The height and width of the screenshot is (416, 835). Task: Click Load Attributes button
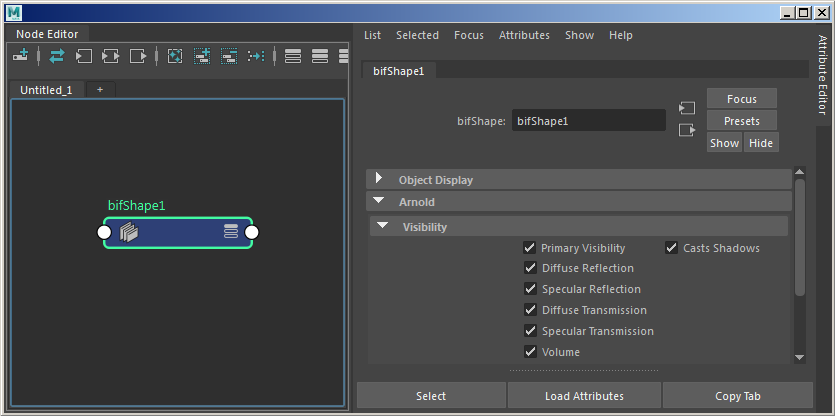tap(584, 396)
